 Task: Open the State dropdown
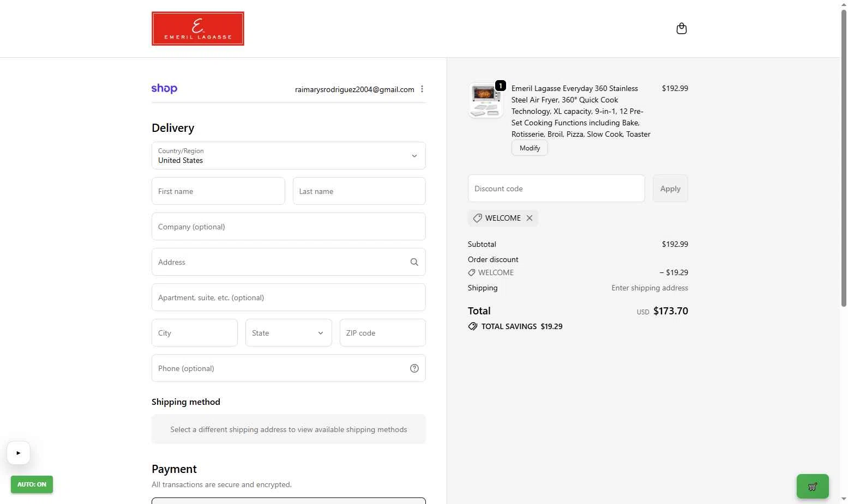click(x=288, y=333)
